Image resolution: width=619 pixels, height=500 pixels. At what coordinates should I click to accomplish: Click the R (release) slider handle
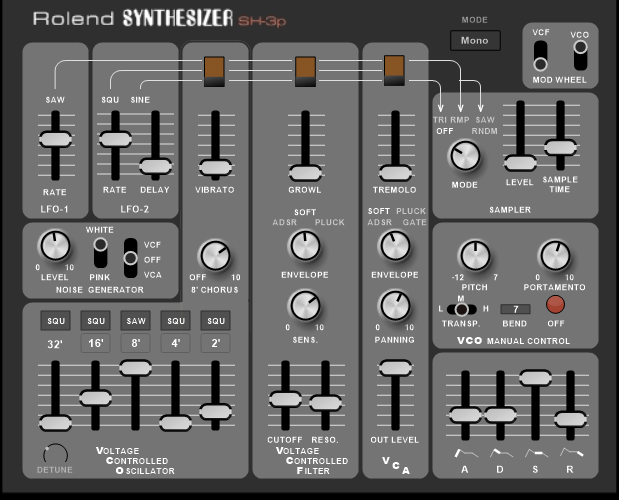coord(570,419)
